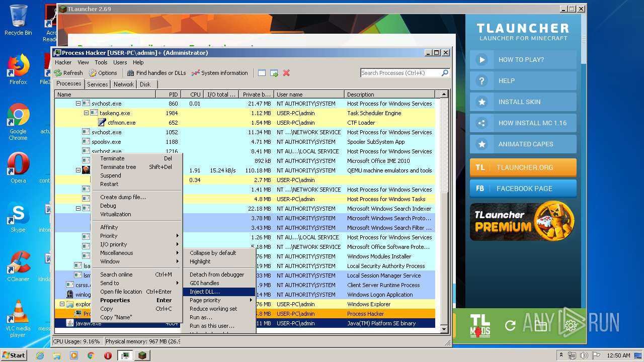Open the Firefox desktop shortcut

[18, 69]
